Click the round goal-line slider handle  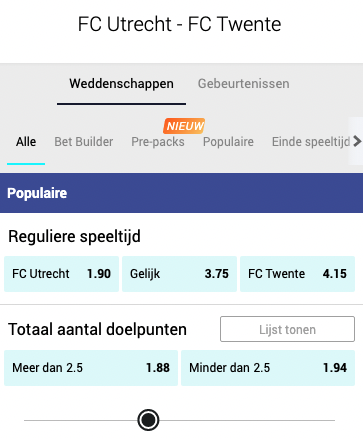148,420
